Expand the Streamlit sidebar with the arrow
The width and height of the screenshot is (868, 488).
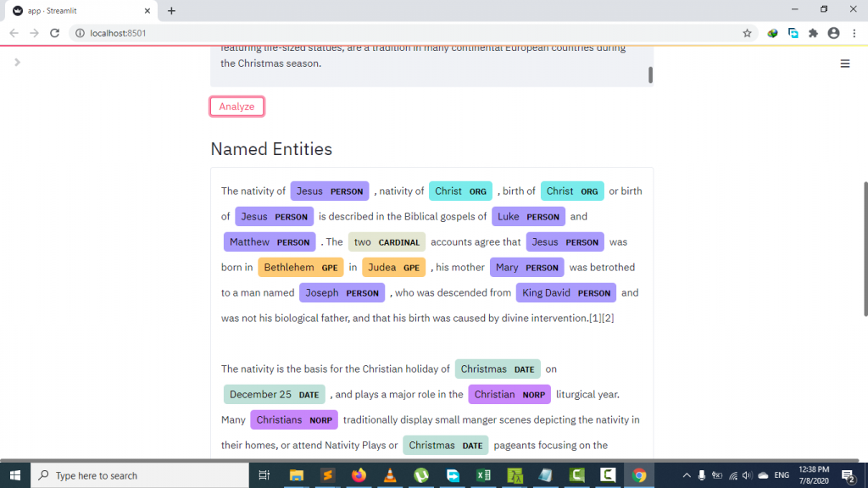pyautogui.click(x=18, y=62)
